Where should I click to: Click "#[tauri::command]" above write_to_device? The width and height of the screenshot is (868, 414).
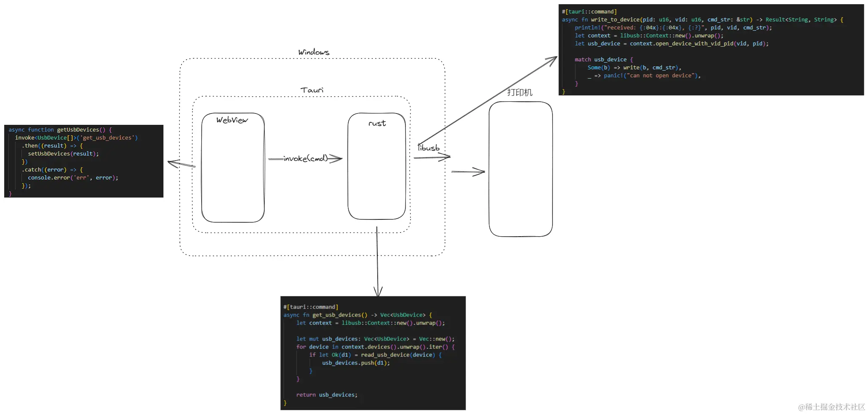click(589, 12)
